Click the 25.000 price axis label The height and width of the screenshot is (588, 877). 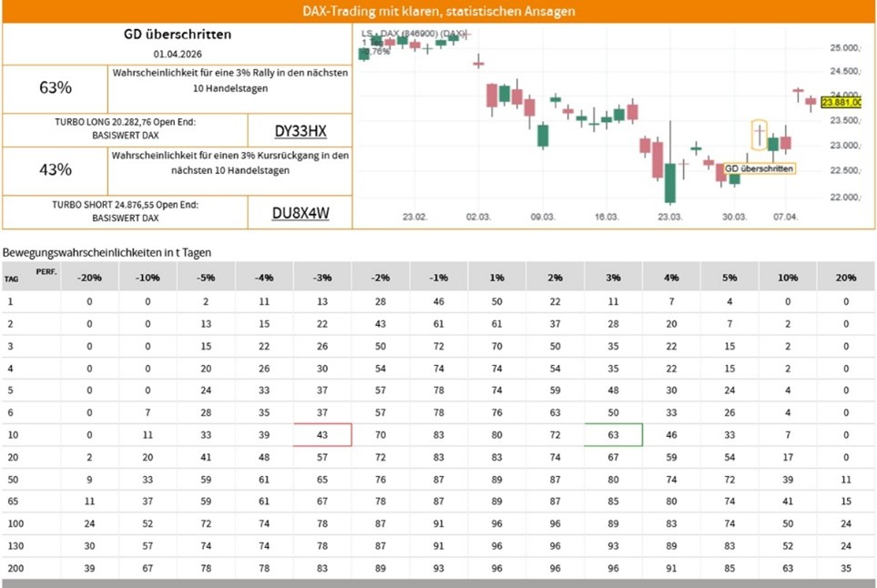coord(844,47)
